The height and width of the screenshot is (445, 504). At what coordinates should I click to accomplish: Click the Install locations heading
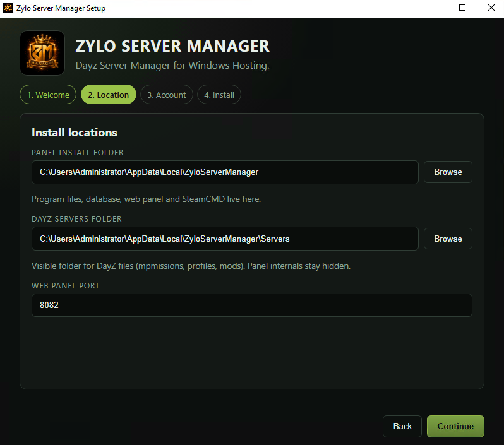click(75, 133)
